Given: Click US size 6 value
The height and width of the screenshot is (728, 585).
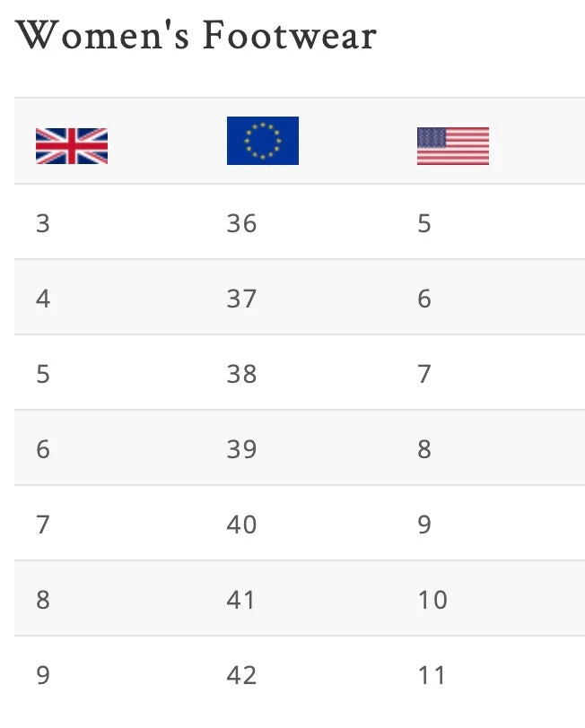Looking at the screenshot, I should coord(424,299).
